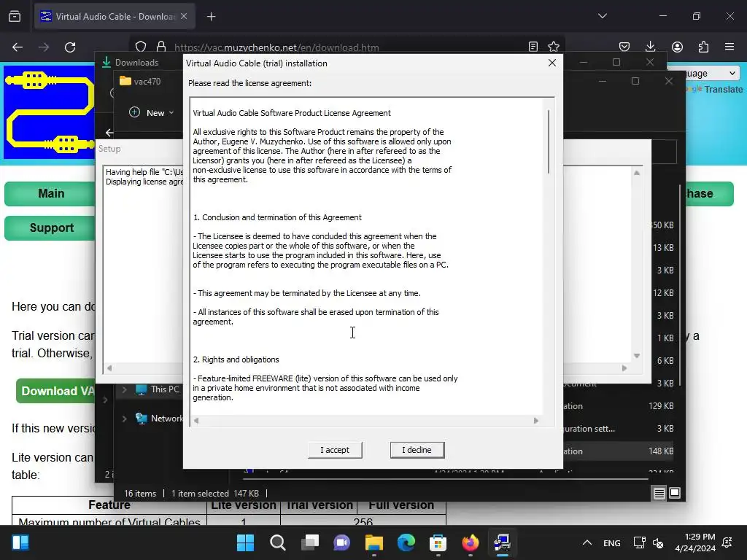
Task: Go back in the Firefox browser
Action: (x=18, y=47)
